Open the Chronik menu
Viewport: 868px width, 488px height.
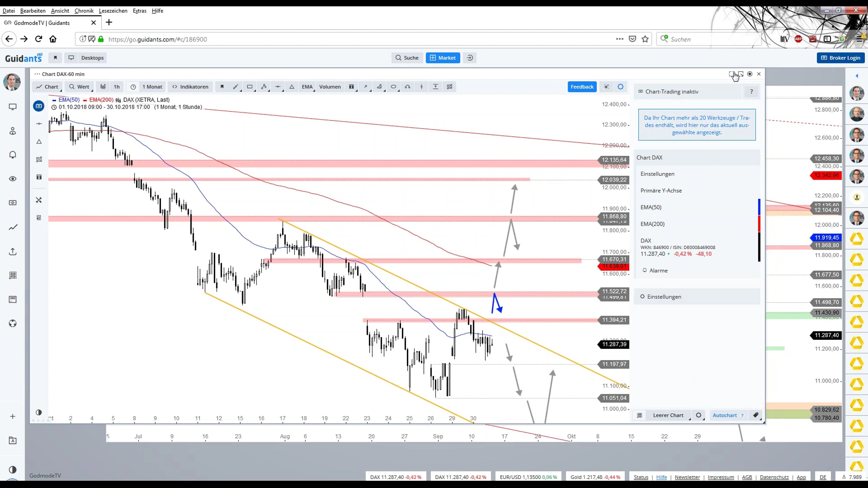(84, 11)
